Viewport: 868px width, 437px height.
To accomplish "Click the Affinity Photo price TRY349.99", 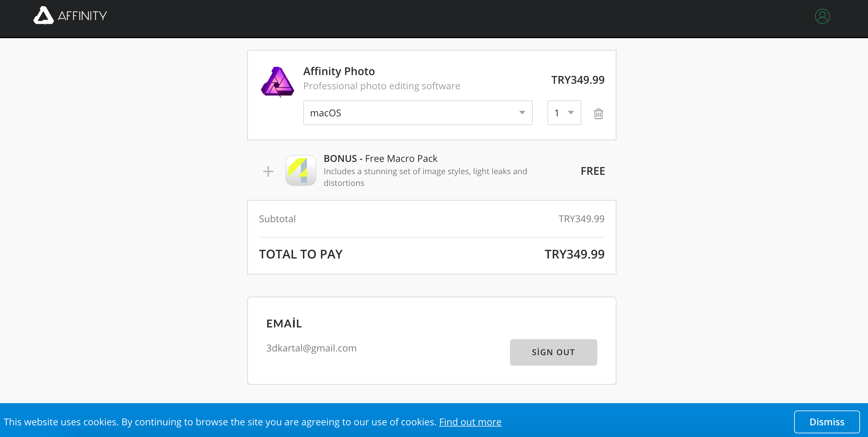I will tap(578, 80).
